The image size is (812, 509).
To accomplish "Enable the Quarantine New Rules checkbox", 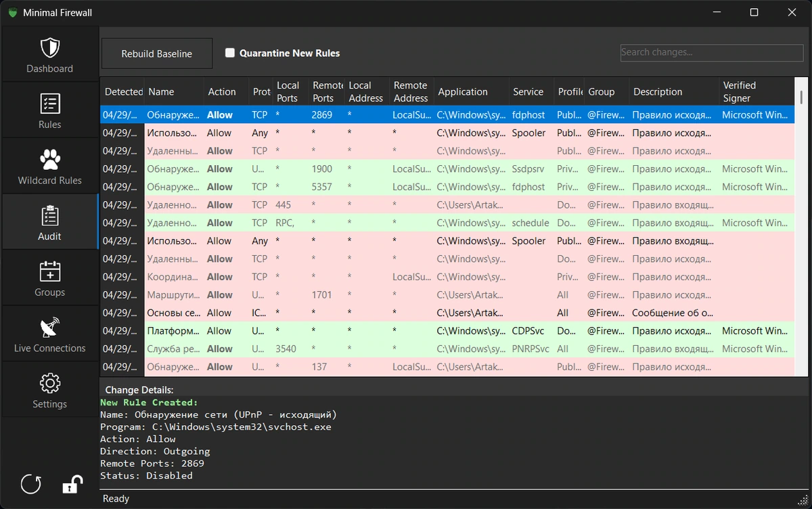I will [x=230, y=53].
